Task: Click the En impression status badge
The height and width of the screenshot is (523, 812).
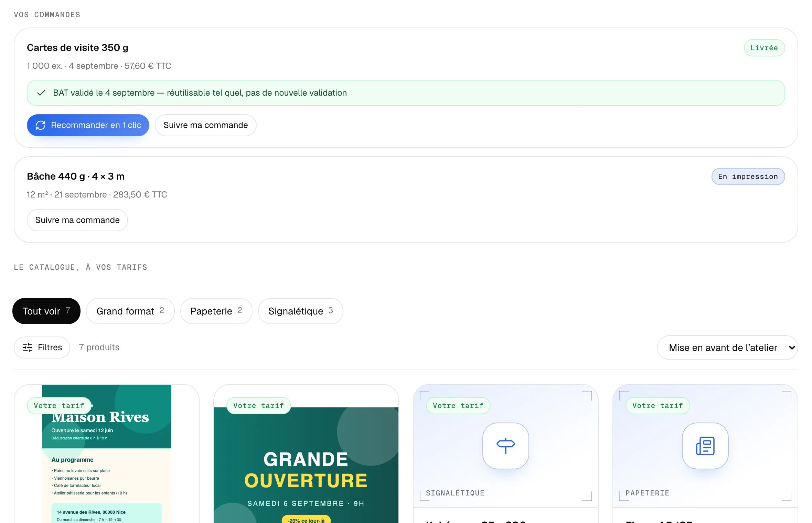Action: pos(748,177)
